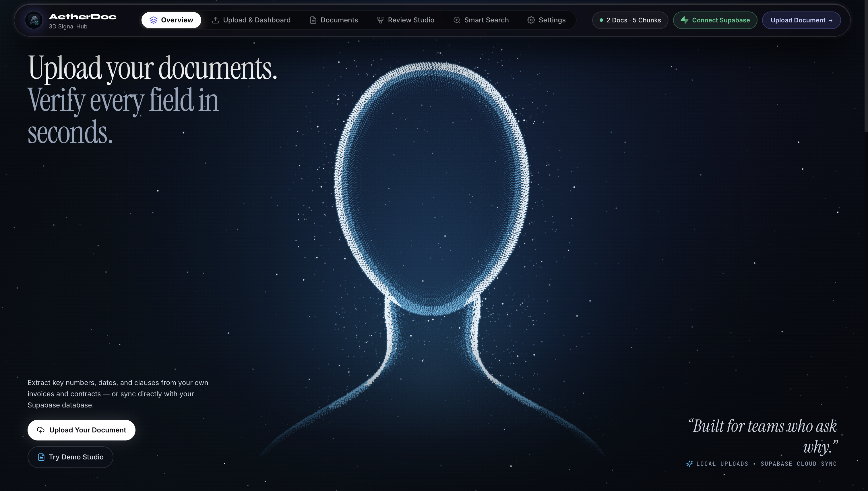Click the gear icon beside Settings

531,20
